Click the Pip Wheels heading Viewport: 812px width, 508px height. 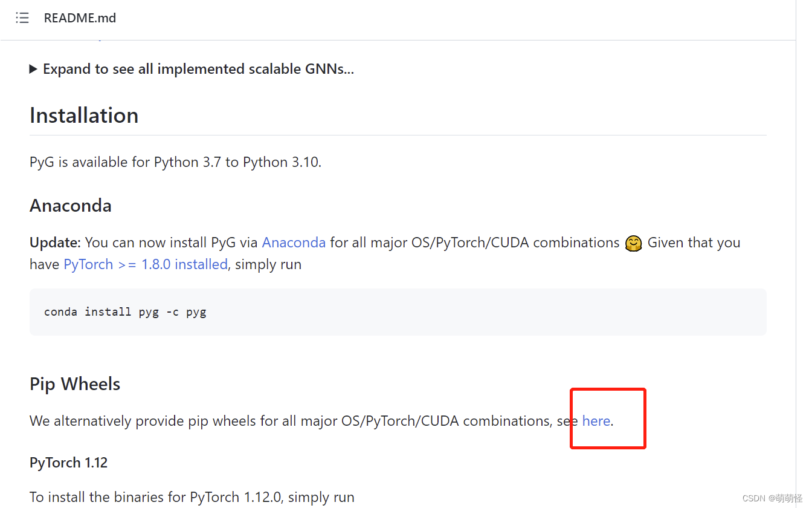(75, 384)
